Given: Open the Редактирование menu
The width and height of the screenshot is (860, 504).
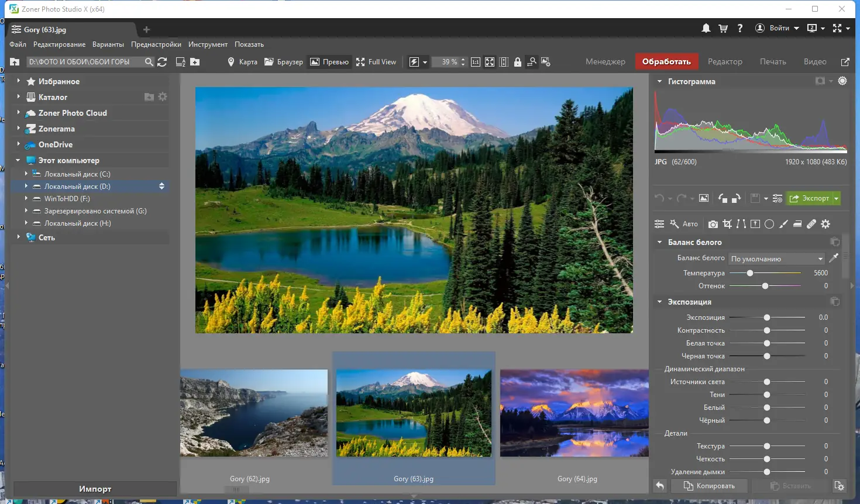Looking at the screenshot, I should point(59,44).
